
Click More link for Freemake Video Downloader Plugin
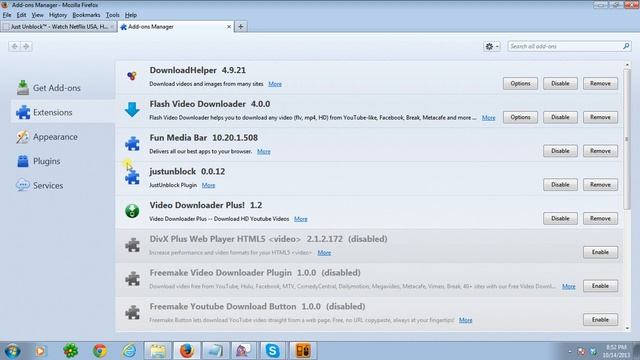(x=569, y=287)
